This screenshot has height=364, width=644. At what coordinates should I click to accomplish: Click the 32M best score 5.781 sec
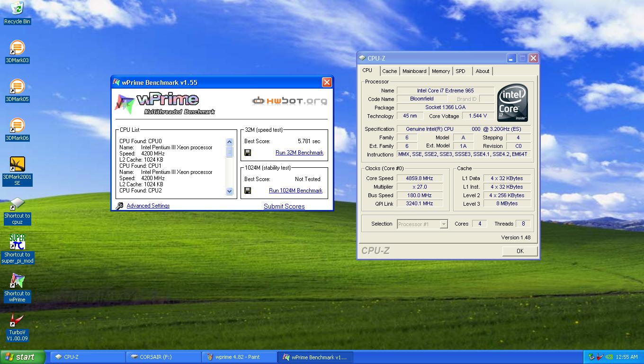[x=309, y=141]
